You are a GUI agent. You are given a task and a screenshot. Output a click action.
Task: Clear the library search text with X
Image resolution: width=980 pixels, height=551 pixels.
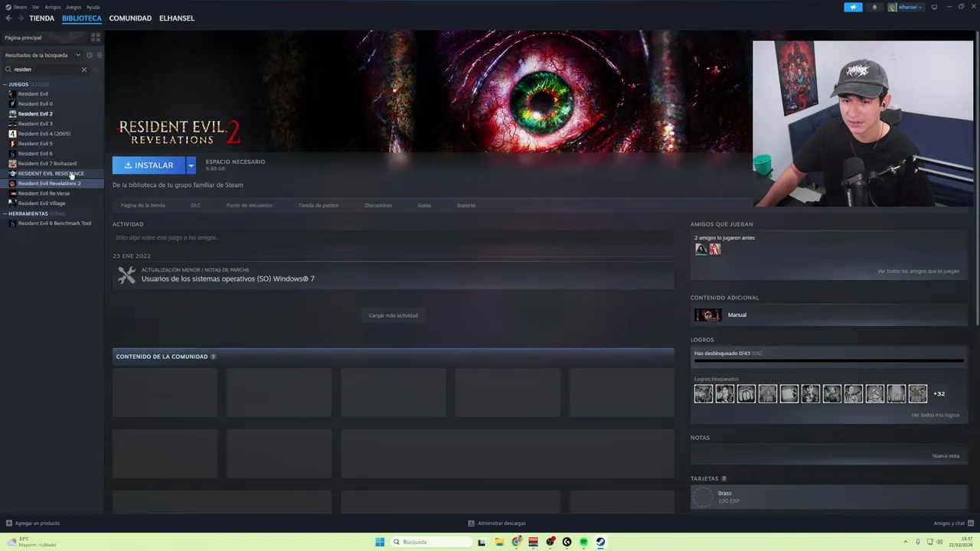click(x=84, y=70)
